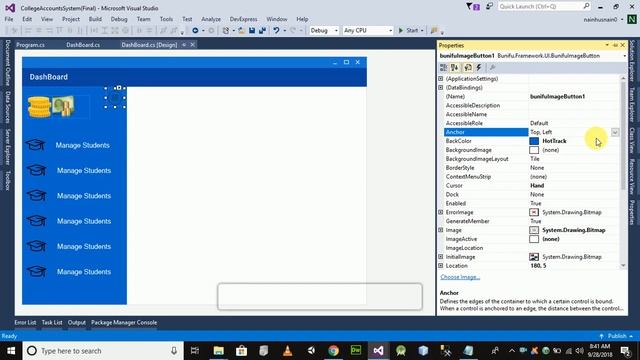Image resolution: width=640 pixels, height=360 pixels.
Task: Open the Server Explorer side tab
Action: tap(7, 147)
